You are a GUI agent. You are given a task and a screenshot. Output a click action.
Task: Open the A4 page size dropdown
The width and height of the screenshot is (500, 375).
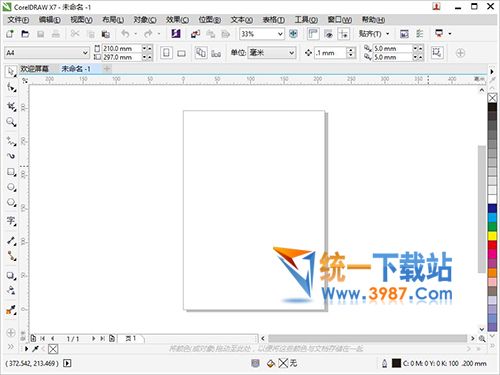point(85,53)
